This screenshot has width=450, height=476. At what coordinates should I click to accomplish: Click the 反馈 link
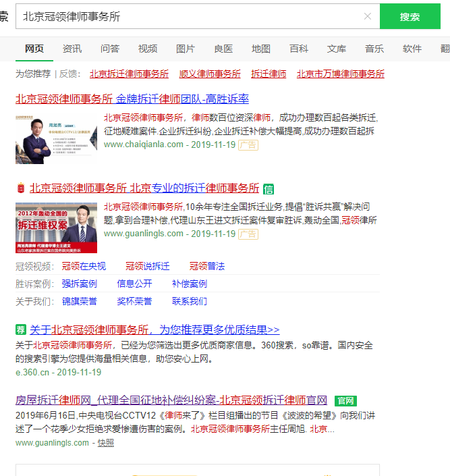pos(68,74)
